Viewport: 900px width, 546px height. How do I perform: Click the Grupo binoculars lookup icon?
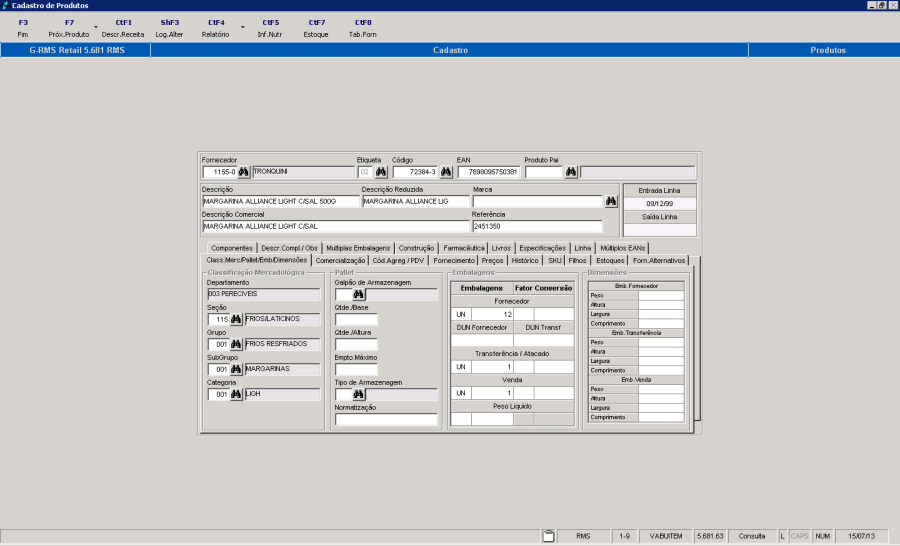click(x=236, y=344)
